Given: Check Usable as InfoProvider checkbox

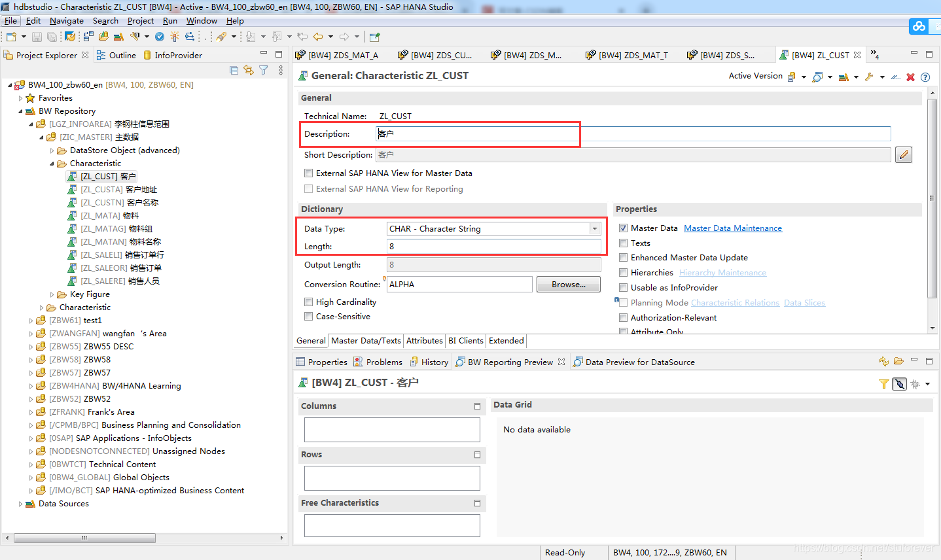Looking at the screenshot, I should (624, 288).
